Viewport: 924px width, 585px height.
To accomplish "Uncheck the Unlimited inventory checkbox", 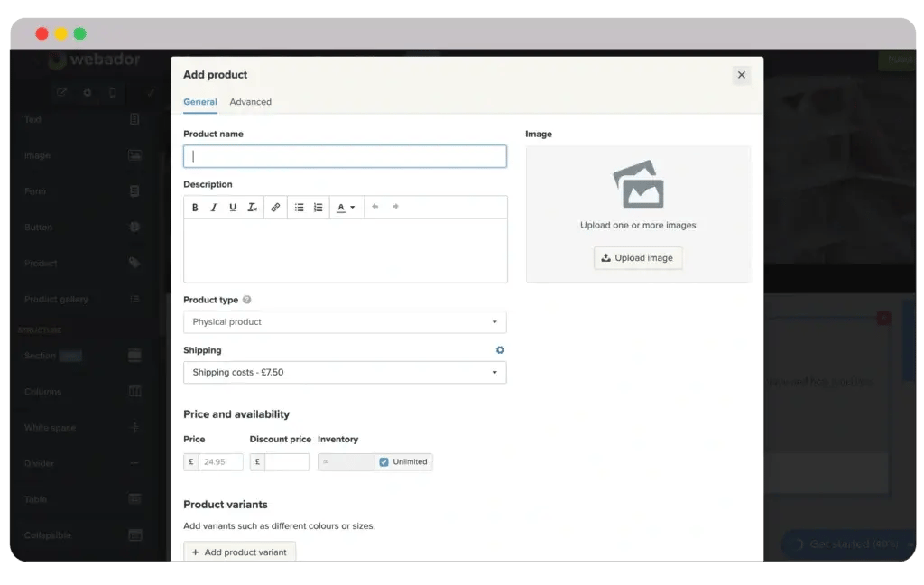I will (384, 462).
